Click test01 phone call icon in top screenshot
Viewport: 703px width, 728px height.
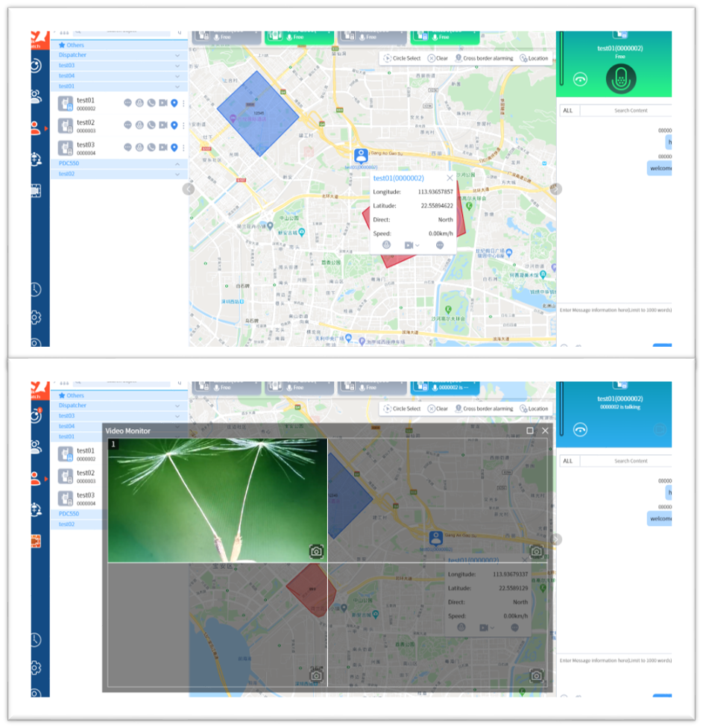coord(151,103)
